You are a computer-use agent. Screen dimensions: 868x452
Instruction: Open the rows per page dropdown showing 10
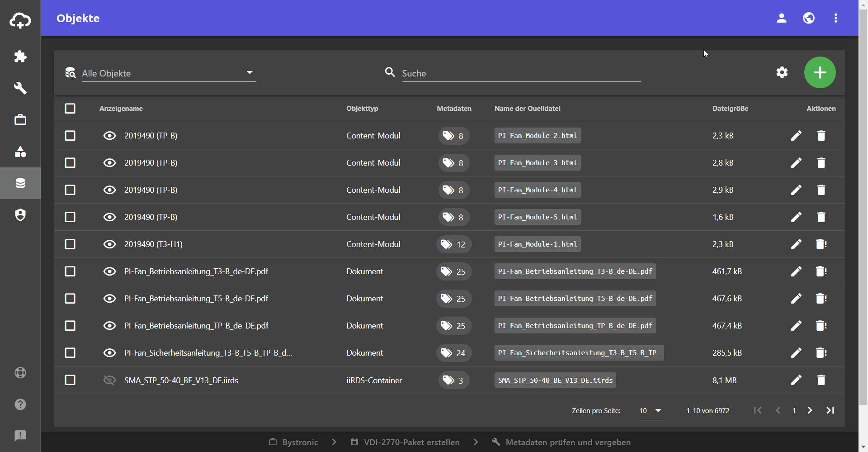pyautogui.click(x=651, y=411)
